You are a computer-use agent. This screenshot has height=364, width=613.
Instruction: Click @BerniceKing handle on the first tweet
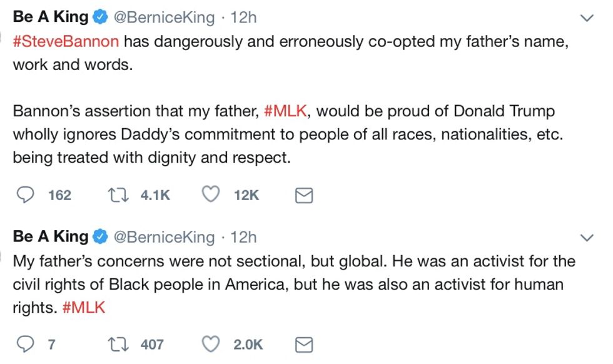(x=163, y=18)
